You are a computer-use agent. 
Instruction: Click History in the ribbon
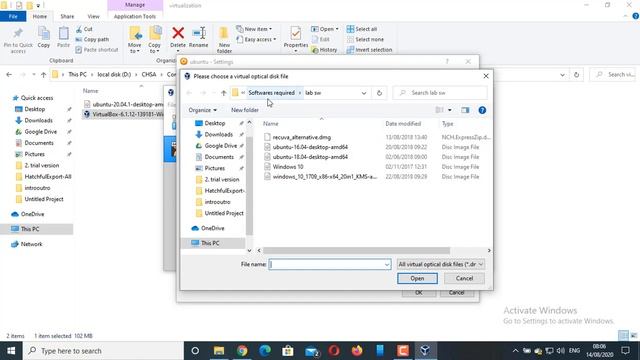point(324,49)
